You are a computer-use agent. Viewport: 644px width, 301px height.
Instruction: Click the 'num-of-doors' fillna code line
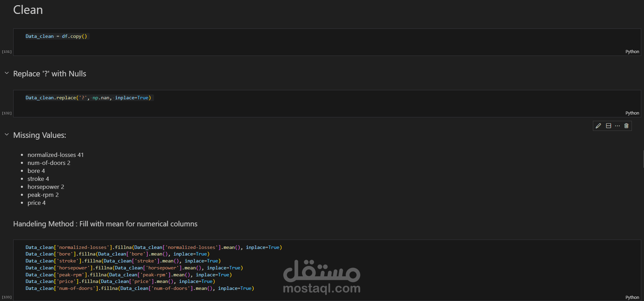pyautogui.click(x=140, y=289)
